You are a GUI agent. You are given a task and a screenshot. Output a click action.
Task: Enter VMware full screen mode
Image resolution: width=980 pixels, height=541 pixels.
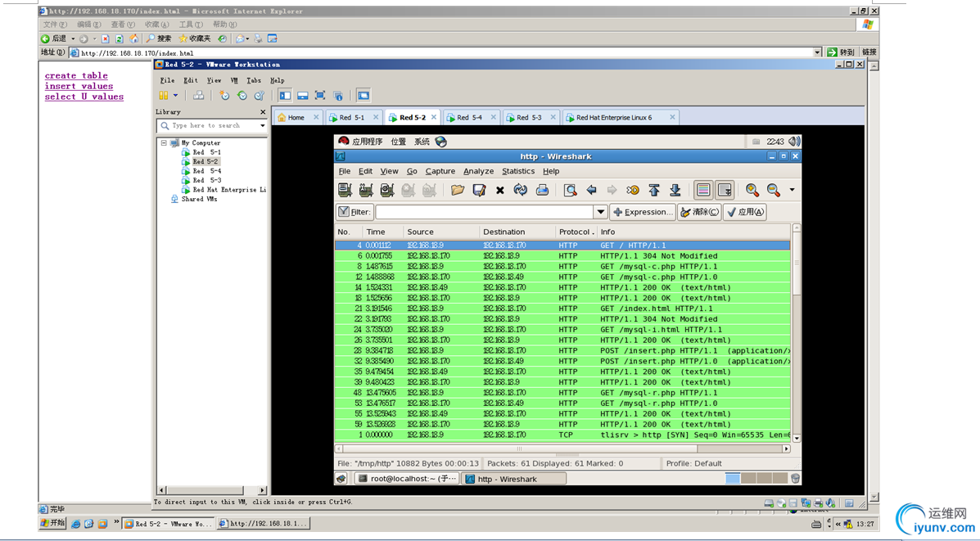[320, 96]
